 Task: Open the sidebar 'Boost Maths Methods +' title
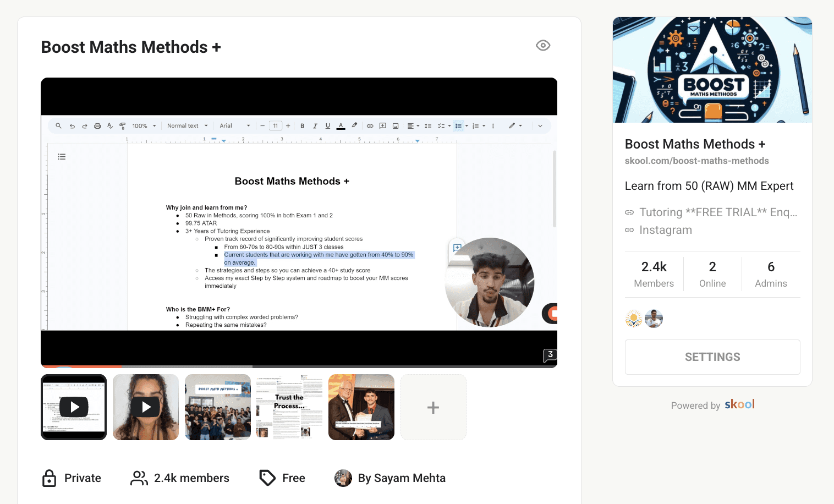tap(695, 144)
